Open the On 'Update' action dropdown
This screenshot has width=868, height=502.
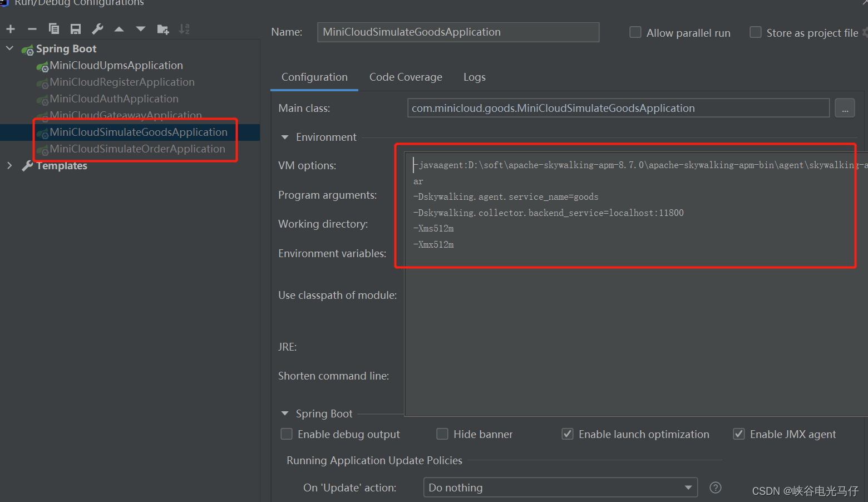(560, 488)
